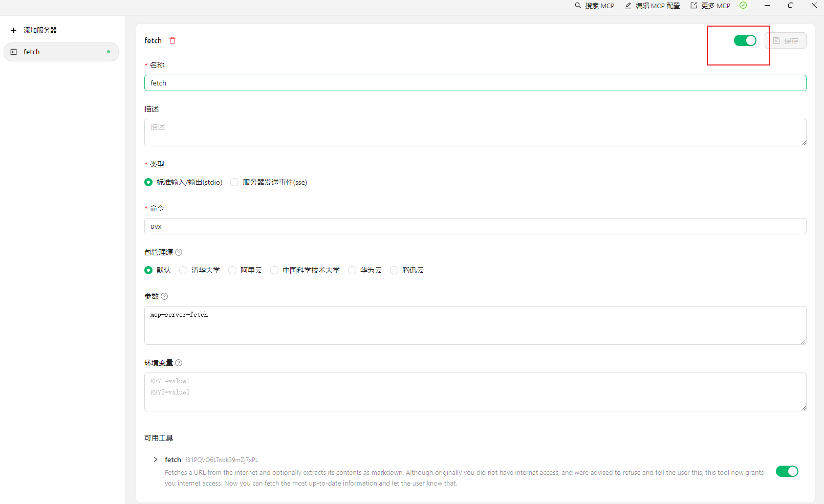Disable the fetch server toggle switch
Screen dimensions: 824x504
click(x=745, y=40)
